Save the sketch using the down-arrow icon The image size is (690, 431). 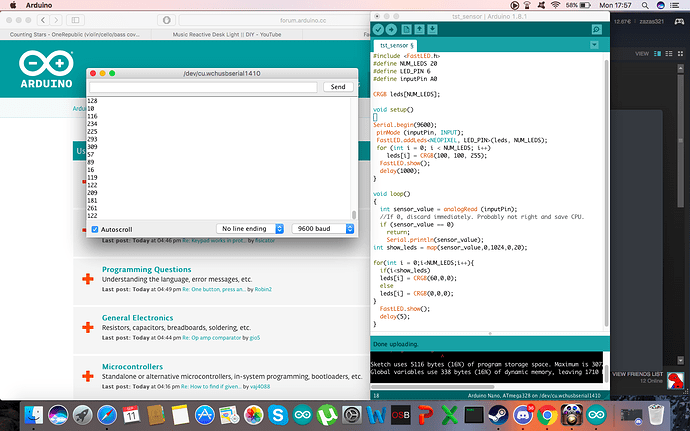(x=432, y=29)
